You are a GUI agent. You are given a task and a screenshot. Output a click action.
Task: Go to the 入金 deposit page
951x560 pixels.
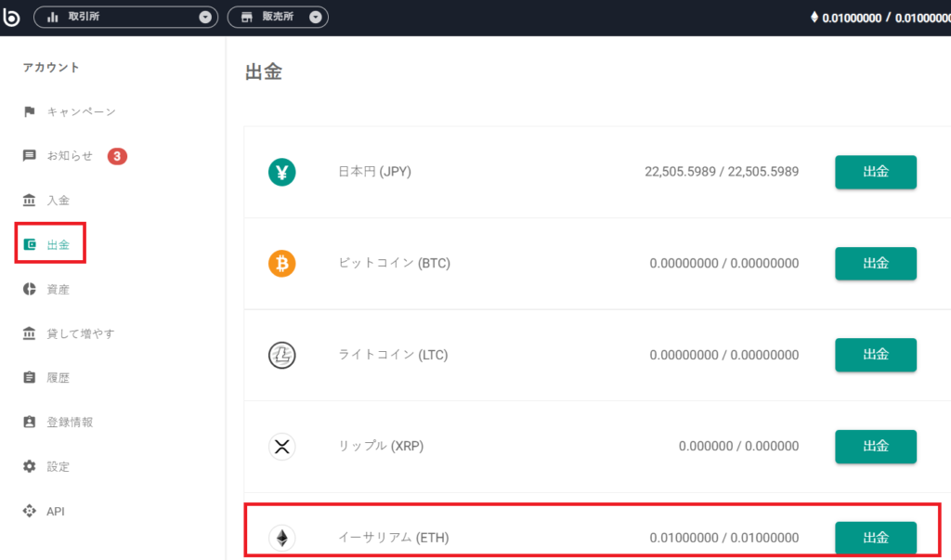tap(59, 201)
